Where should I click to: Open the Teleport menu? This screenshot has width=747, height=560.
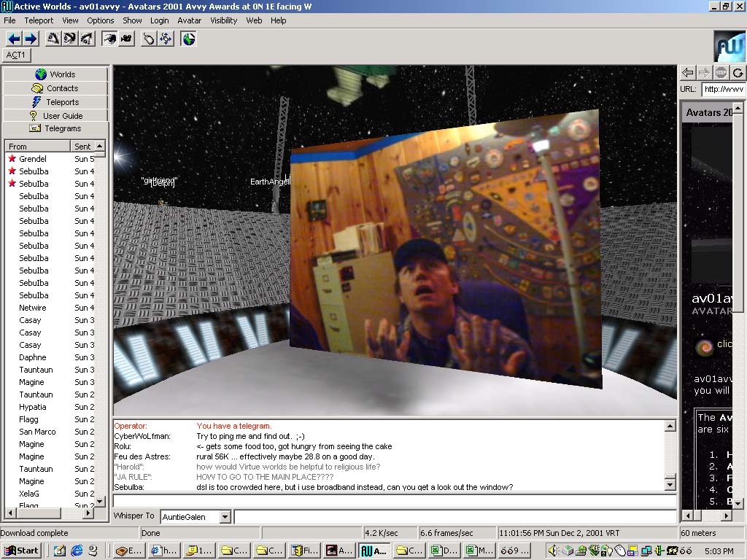[39, 20]
